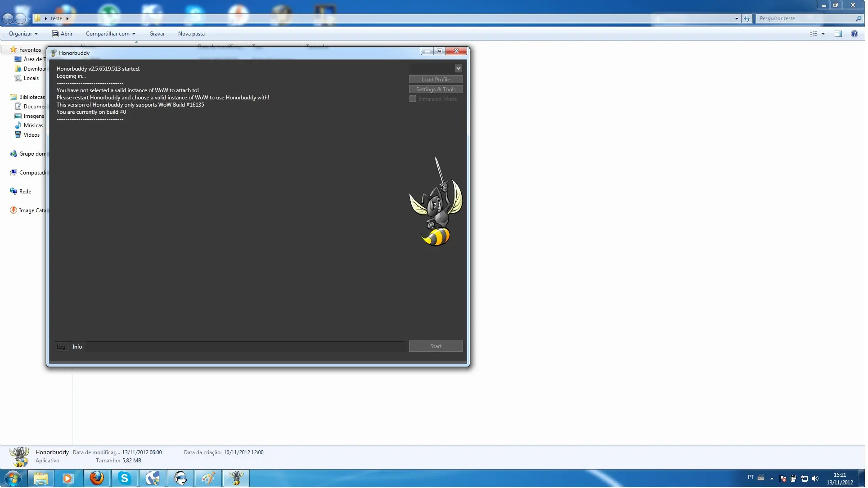Click Abrir in Explorer toolbar
This screenshot has height=488, width=868.
click(x=63, y=34)
